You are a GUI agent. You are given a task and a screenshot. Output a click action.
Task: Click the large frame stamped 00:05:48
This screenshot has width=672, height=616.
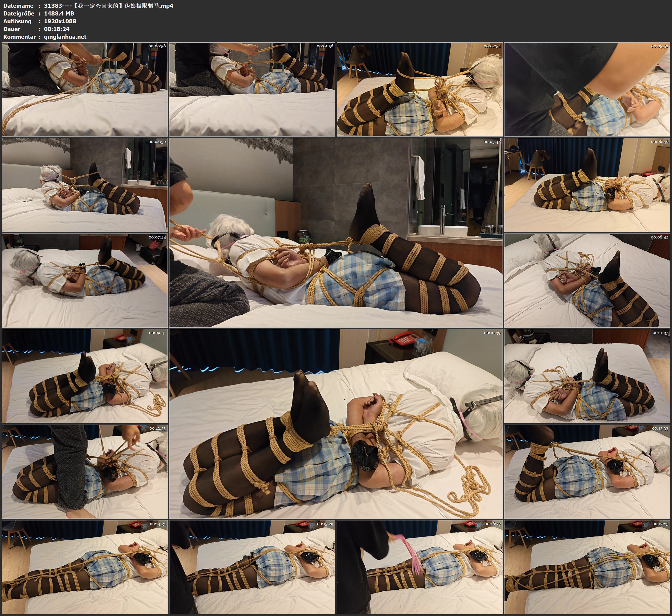tap(336, 233)
